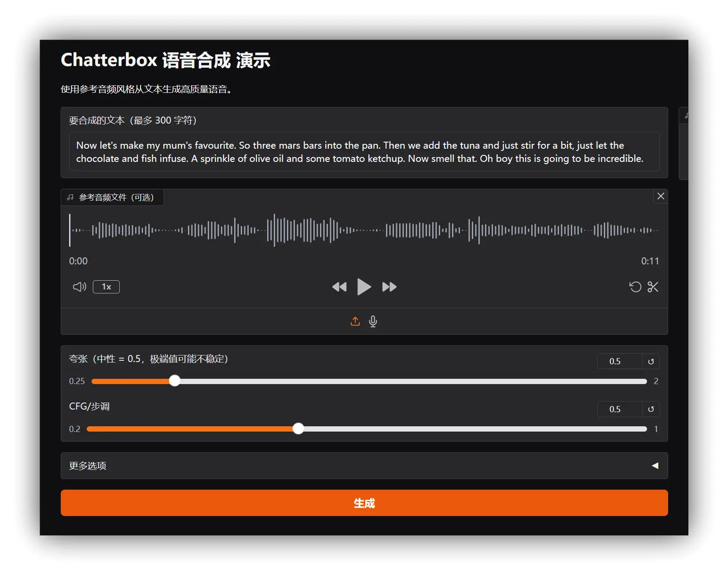The width and height of the screenshot is (728, 575).
Task: Reset the exaggeration value to default
Action: click(651, 362)
